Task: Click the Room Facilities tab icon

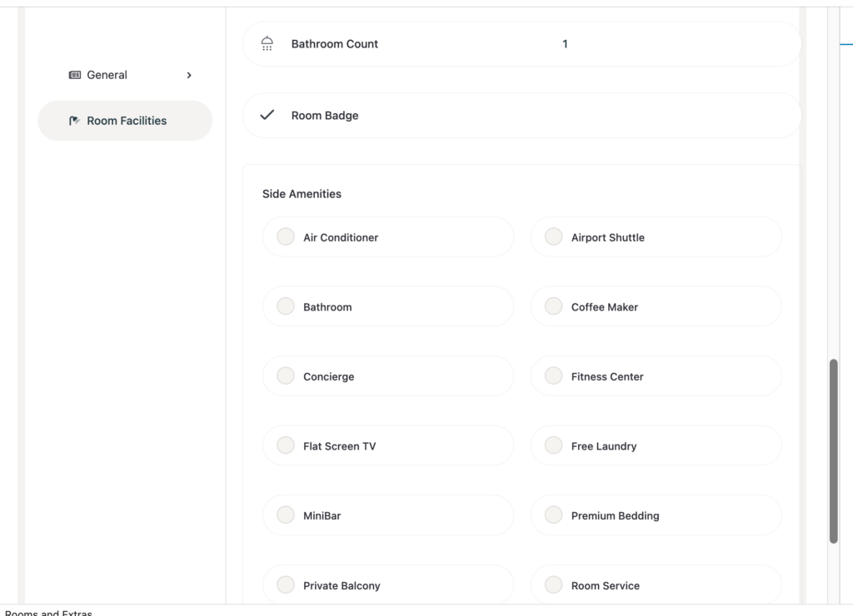Action: (74, 121)
